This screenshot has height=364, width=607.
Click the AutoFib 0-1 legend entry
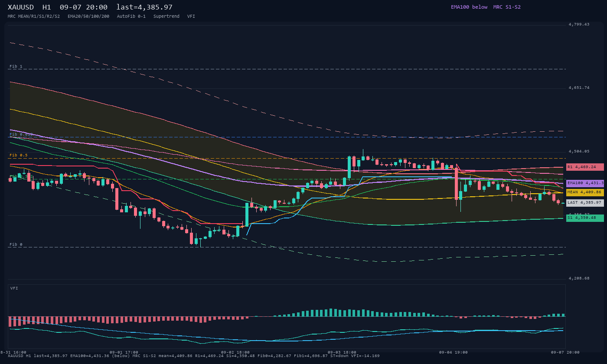pos(131,16)
